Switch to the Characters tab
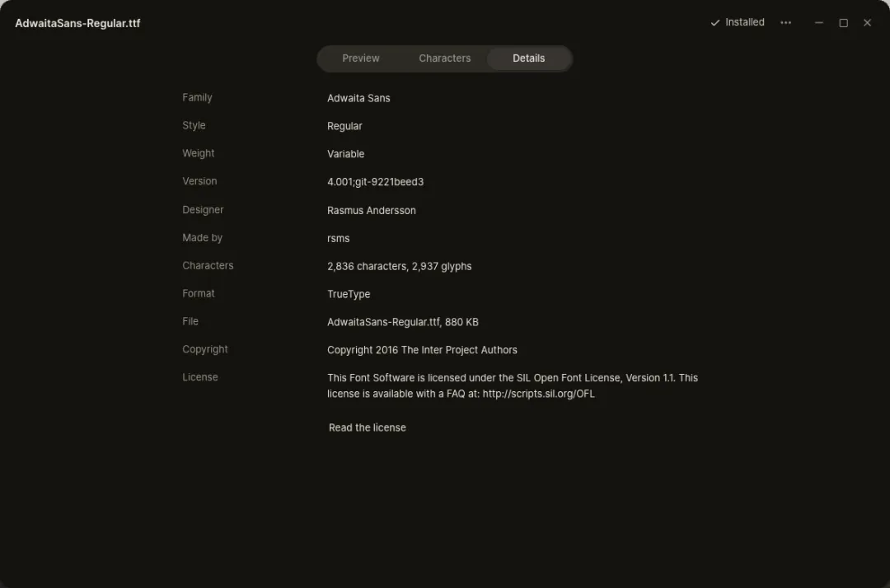Viewport: 890px width, 588px height. pos(444,58)
